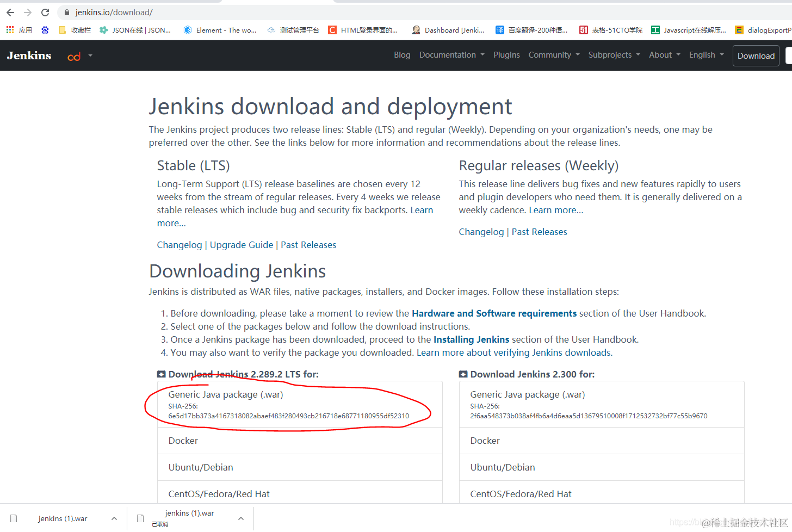This screenshot has height=532, width=792.
Task: Expand options arrow for first jenkins (1).war
Action: tap(114, 518)
